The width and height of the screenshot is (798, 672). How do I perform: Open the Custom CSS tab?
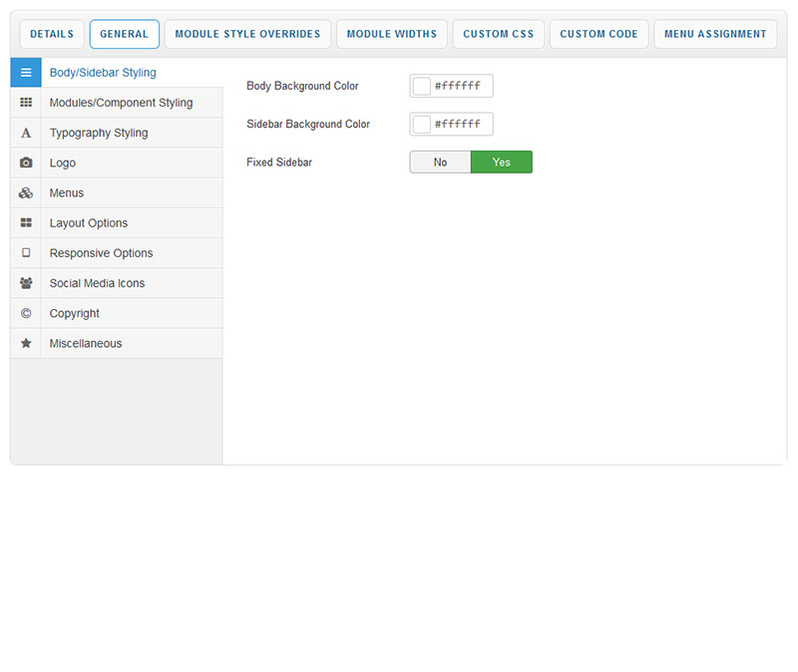click(498, 34)
